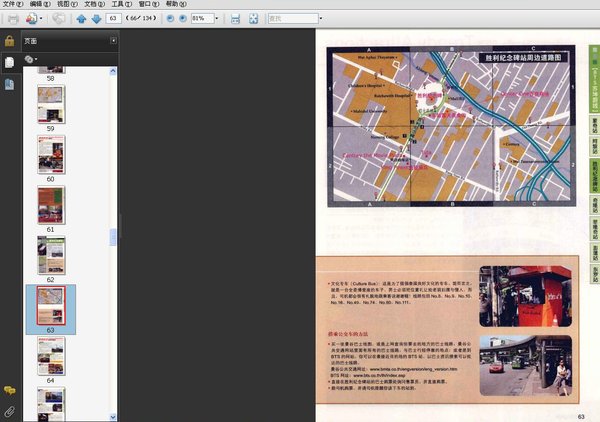The width and height of the screenshot is (600, 422).
Task: Toggle fit-to-width scrolling mode icon
Action: [236, 18]
